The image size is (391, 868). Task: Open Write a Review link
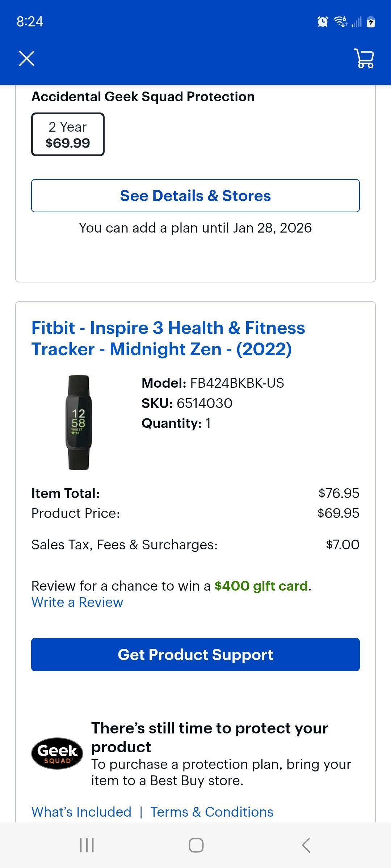click(77, 602)
